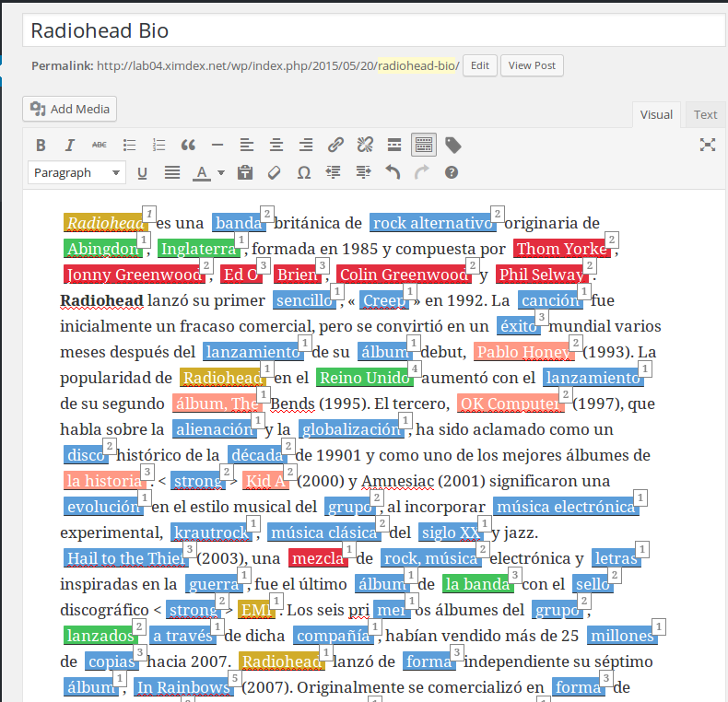This screenshot has height=702, width=728.
Task: Enter distraction-free fullscreen mode
Action: 708,145
